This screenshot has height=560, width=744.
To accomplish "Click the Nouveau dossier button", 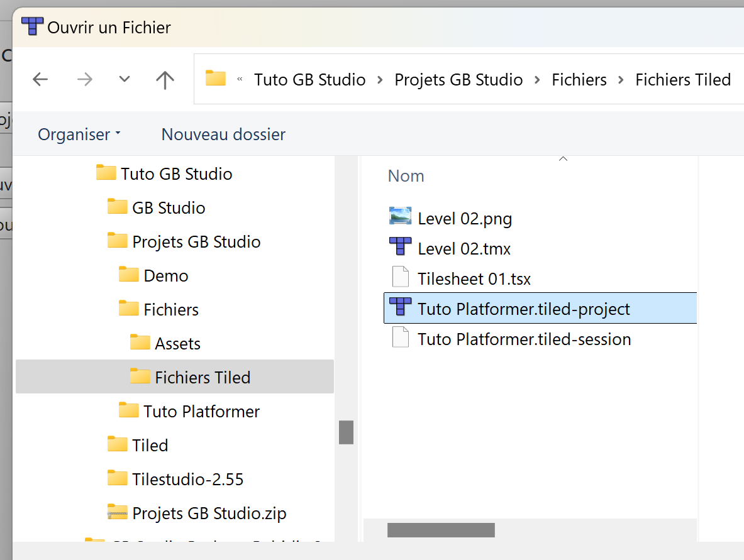I will click(x=223, y=135).
